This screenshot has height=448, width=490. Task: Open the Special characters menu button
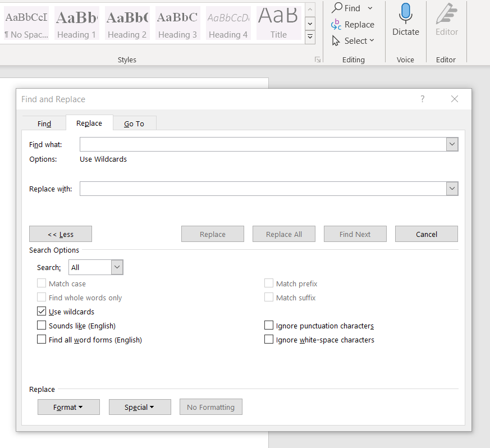point(140,407)
